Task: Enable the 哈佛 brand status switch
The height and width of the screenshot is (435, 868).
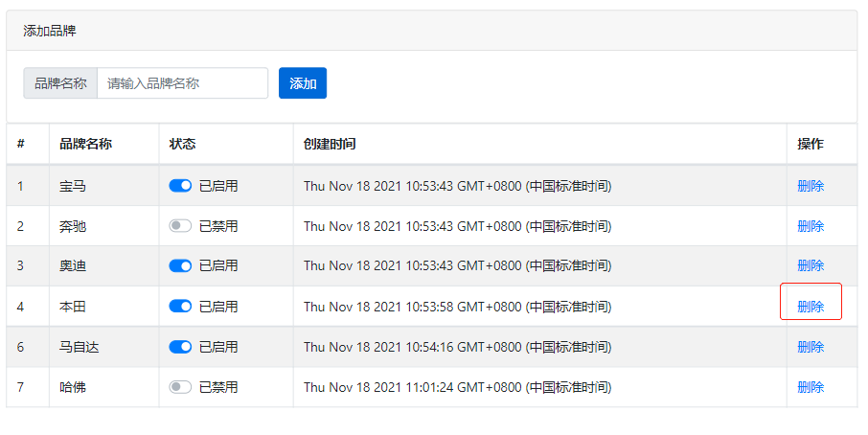Action: point(180,387)
